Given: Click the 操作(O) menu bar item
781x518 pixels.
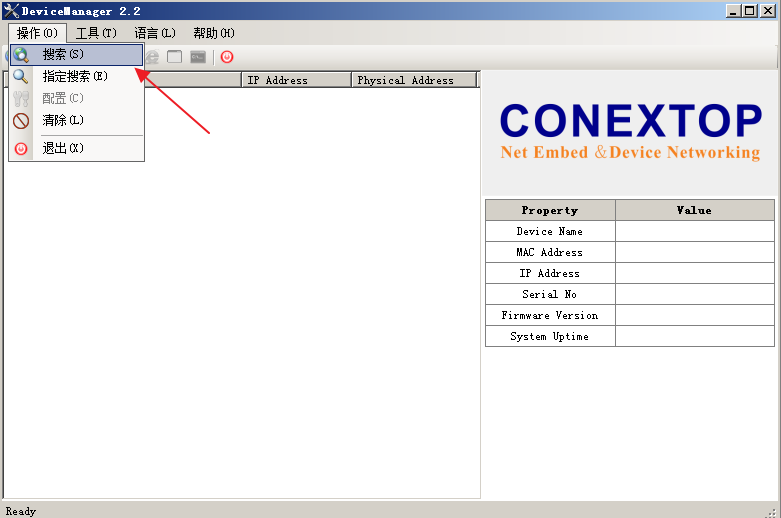Looking at the screenshot, I should pyautogui.click(x=37, y=33).
